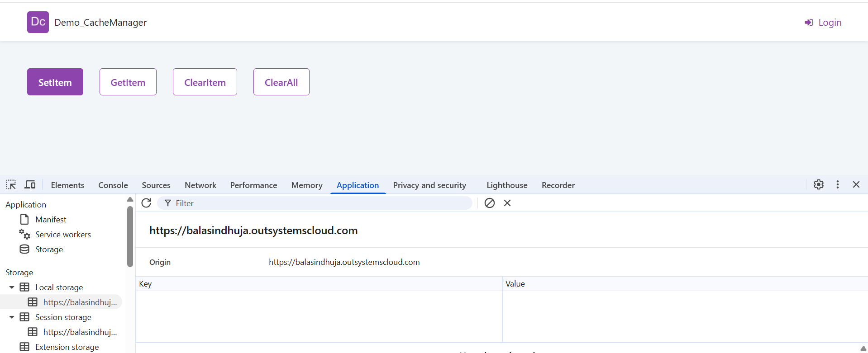Image resolution: width=868 pixels, height=353 pixels.
Task: Clear all storage entries icon
Action: tap(490, 203)
